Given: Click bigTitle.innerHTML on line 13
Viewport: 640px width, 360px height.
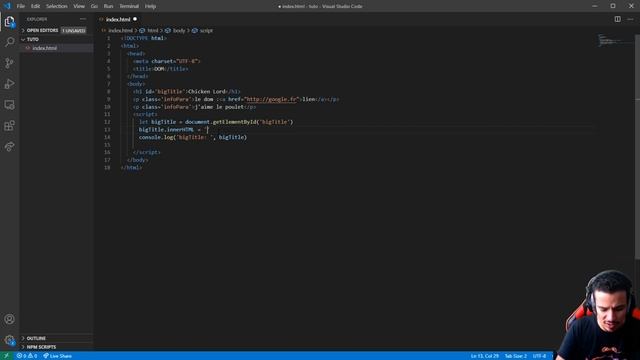Looking at the screenshot, I should (166, 129).
